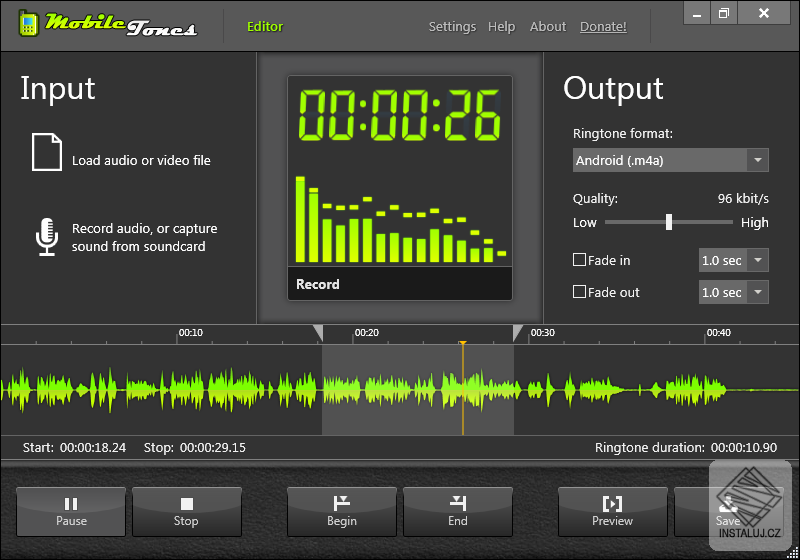Click the orange playhead marker

click(x=463, y=344)
